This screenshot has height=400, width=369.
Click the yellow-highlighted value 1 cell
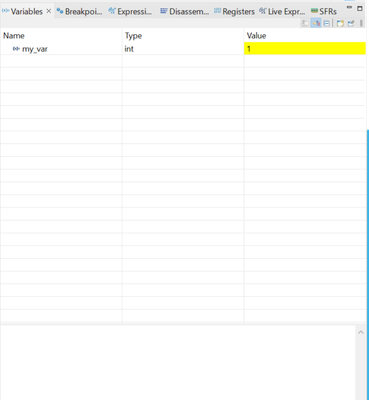click(x=305, y=48)
